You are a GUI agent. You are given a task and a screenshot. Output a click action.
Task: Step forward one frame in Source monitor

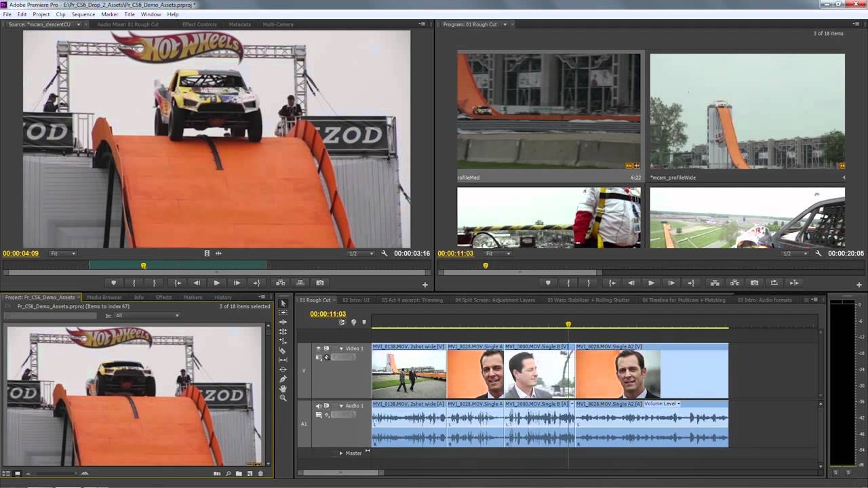237,283
